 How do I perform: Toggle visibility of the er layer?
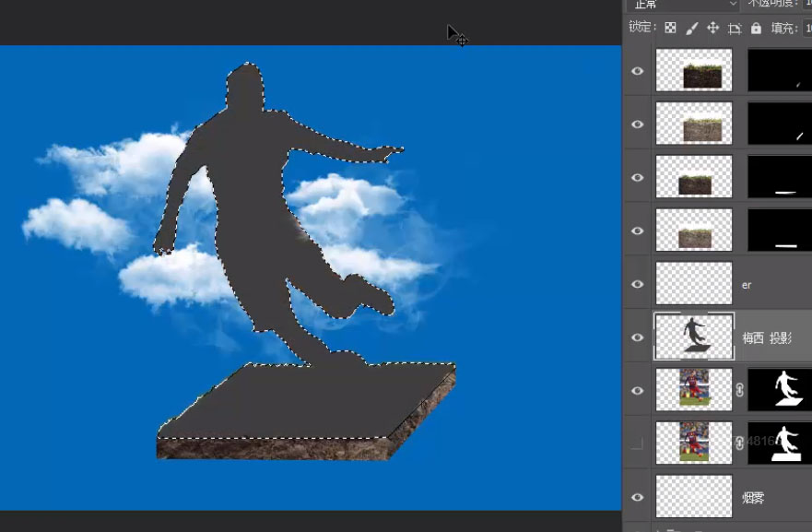638,284
